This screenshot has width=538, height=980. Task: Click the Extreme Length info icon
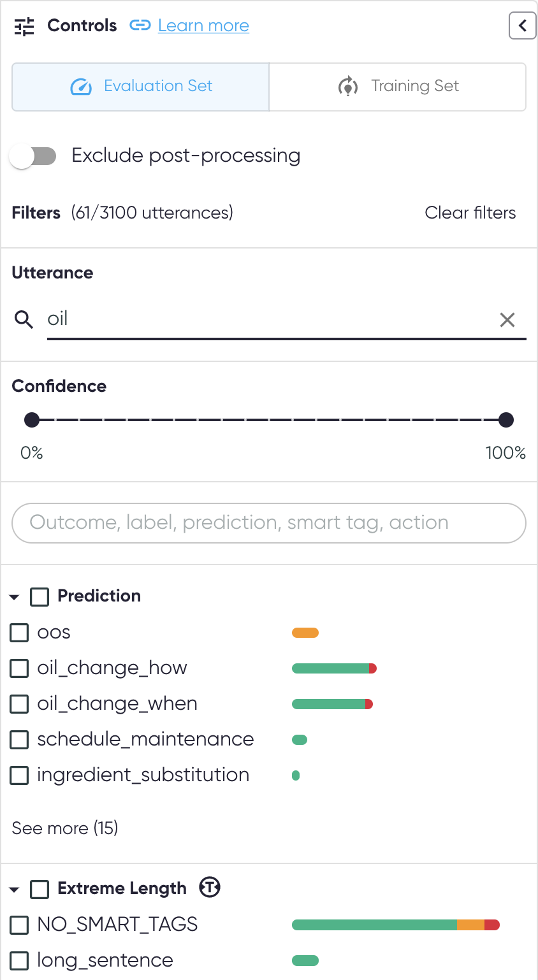pyautogui.click(x=210, y=887)
